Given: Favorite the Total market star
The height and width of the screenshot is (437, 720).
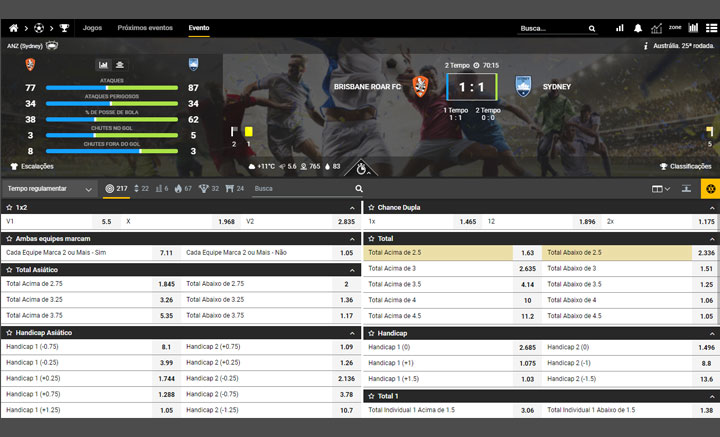Looking at the screenshot, I should 371,239.
